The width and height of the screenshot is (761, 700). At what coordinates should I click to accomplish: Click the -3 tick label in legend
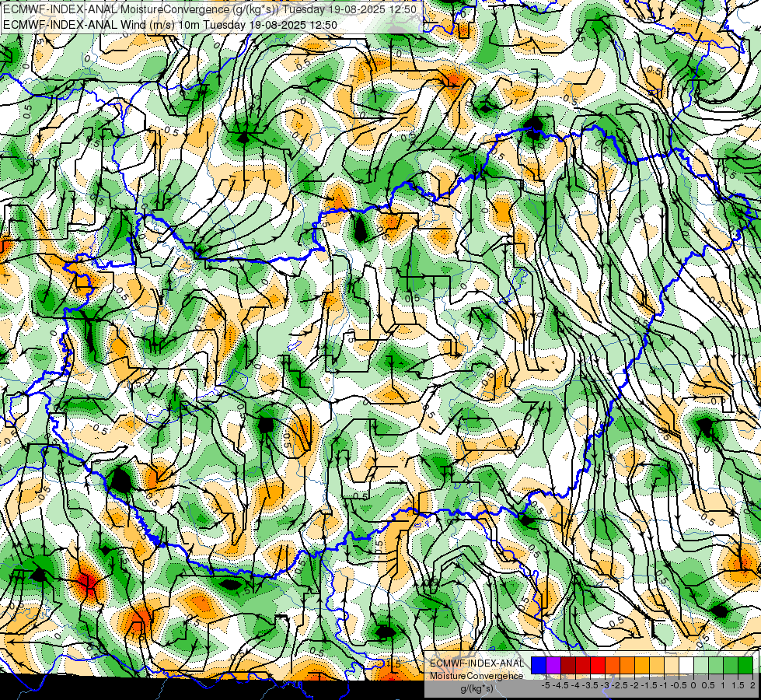606,685
